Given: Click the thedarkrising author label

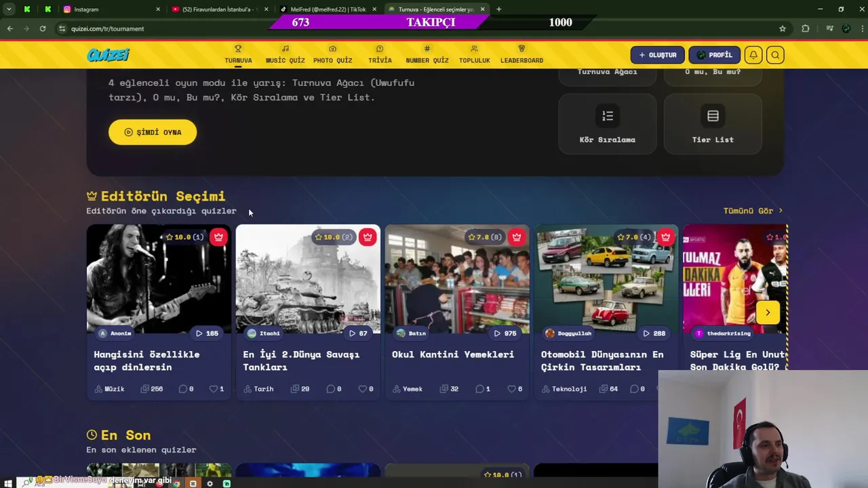Looking at the screenshot, I should (x=722, y=333).
